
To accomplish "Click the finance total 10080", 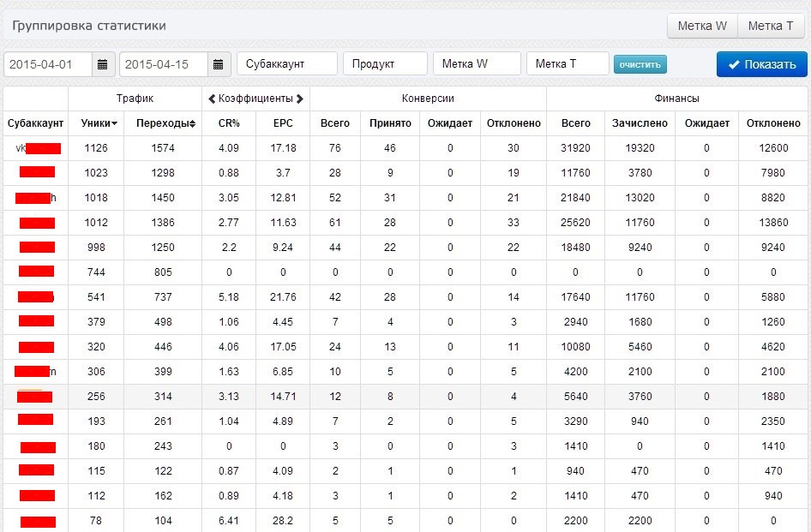I will [575, 347].
